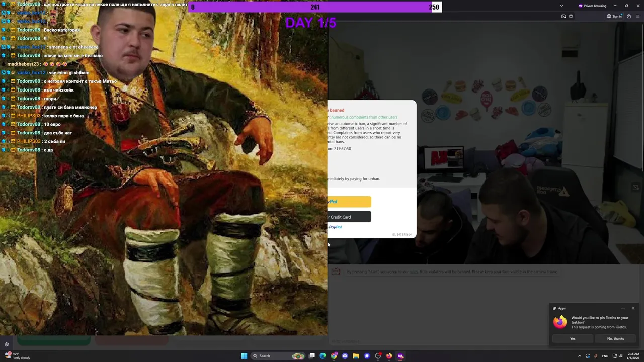644x362 pixels.
Task: Click Sign in in the Firefox toolbar
Action: (x=614, y=16)
